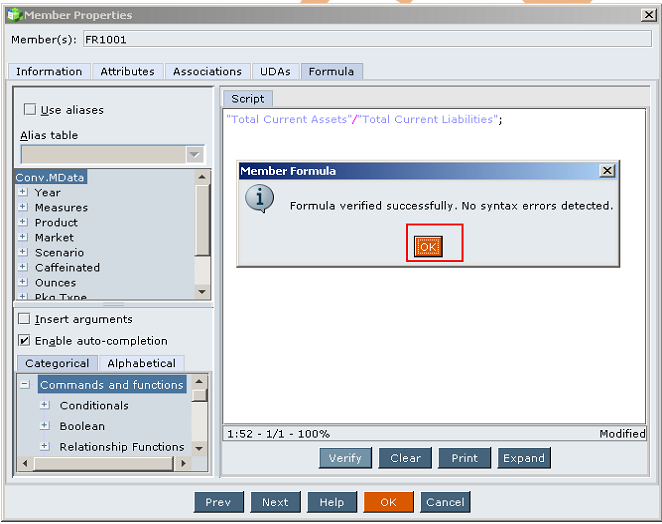
Task: Click functions list scroll up arrow
Action: [199, 382]
